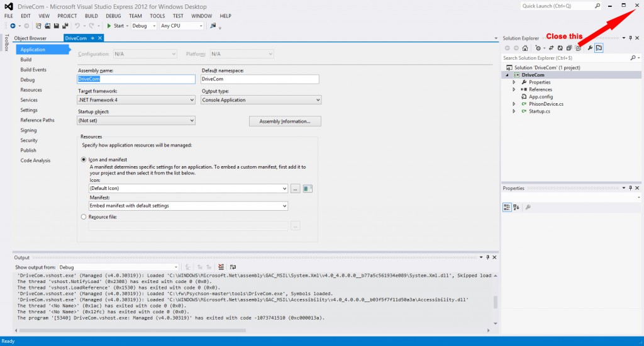Open the BUILD menu
The width and height of the screenshot is (644, 346).
tap(91, 16)
